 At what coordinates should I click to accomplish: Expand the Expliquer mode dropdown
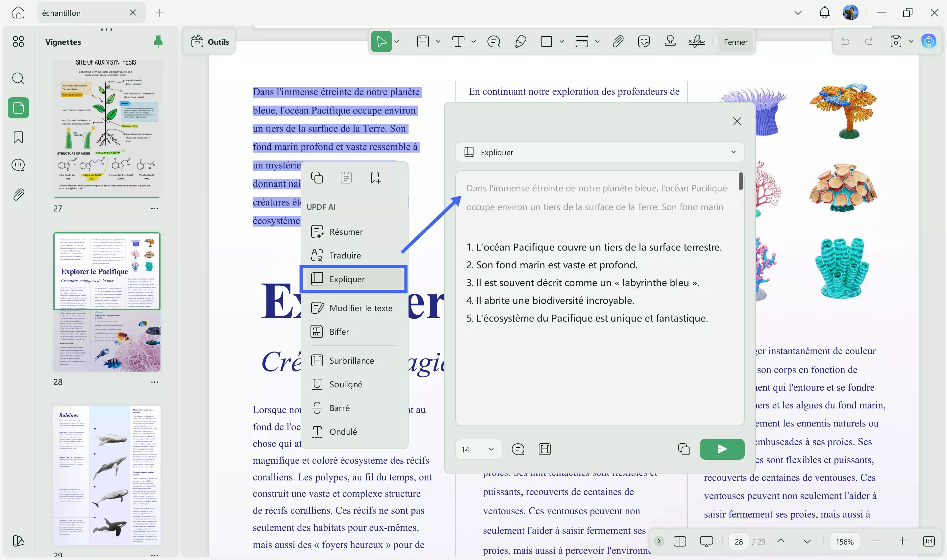pos(733,152)
